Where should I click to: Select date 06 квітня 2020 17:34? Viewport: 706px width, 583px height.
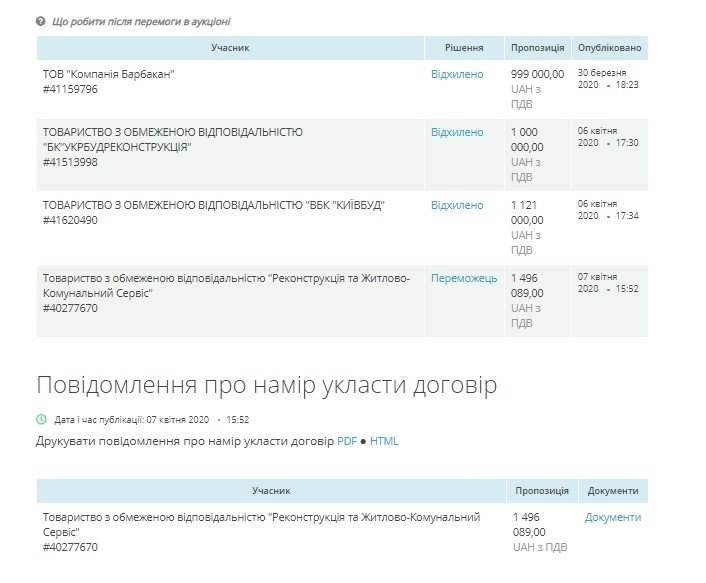click(608, 210)
